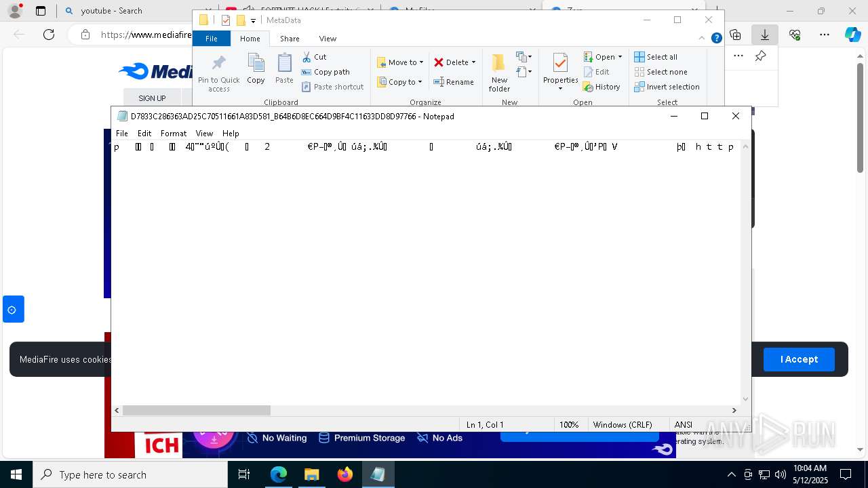This screenshot has width=868, height=488.
Task: Open File Explorer taskbar icon
Action: pyautogui.click(x=311, y=474)
